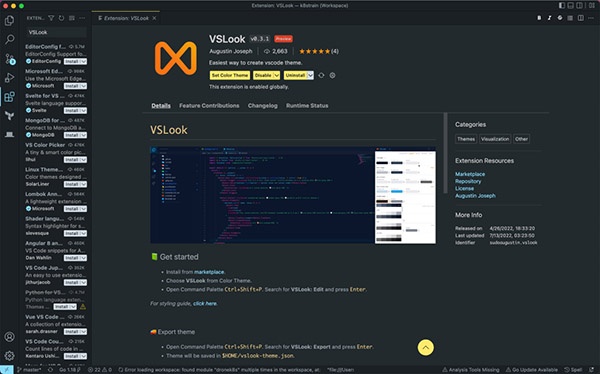Open the Marketplace resource link
The image size is (600, 374).
pos(470,174)
